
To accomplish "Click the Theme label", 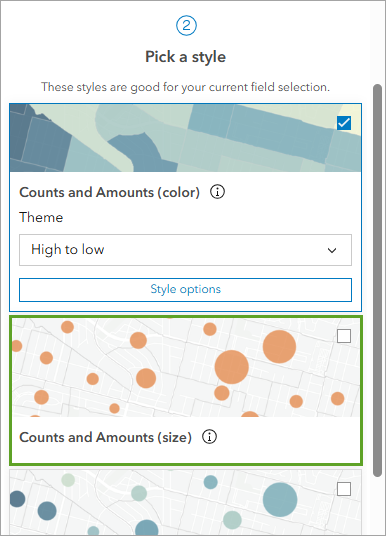I will 41,217.
